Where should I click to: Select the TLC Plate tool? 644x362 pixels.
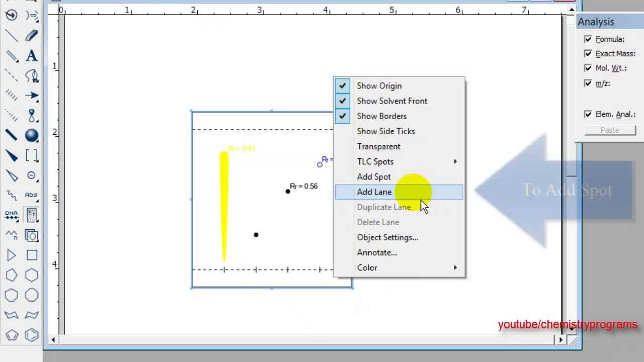[32, 215]
